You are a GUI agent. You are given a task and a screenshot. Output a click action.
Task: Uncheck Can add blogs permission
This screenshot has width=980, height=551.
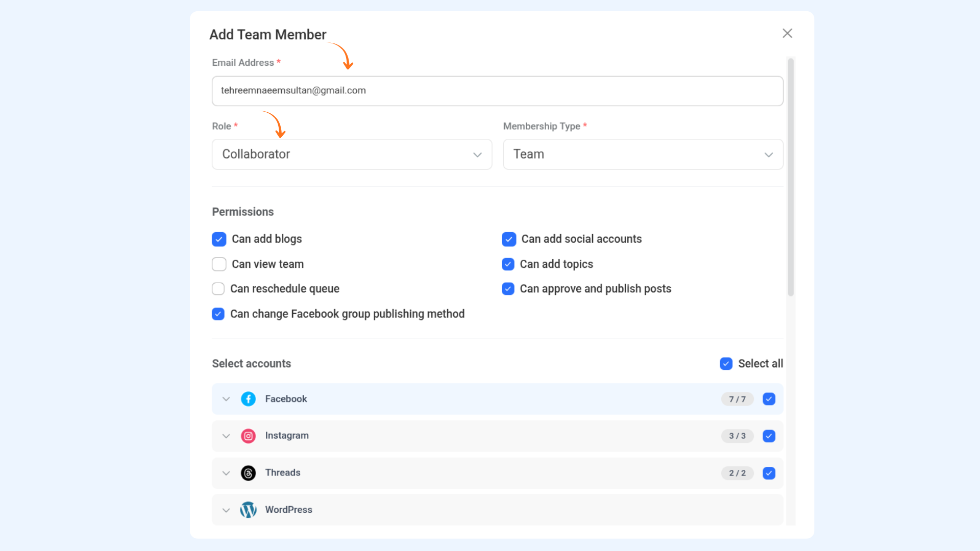(x=219, y=239)
